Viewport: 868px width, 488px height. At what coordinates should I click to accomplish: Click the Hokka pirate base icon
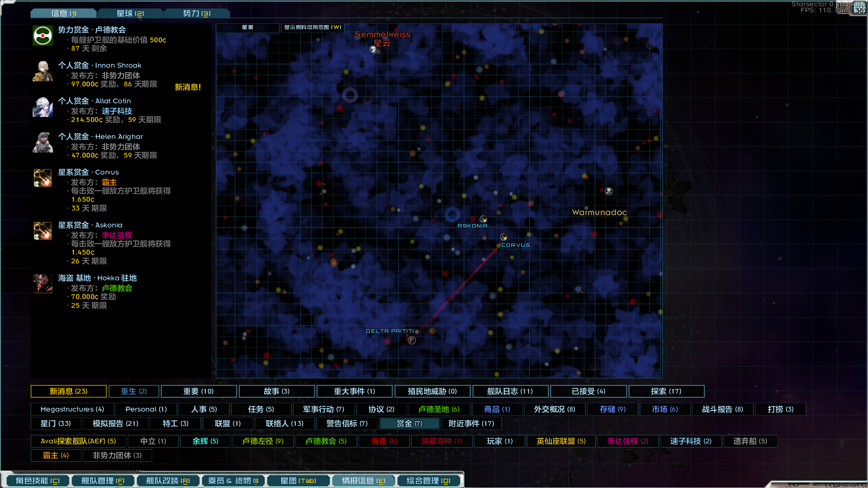[43, 284]
